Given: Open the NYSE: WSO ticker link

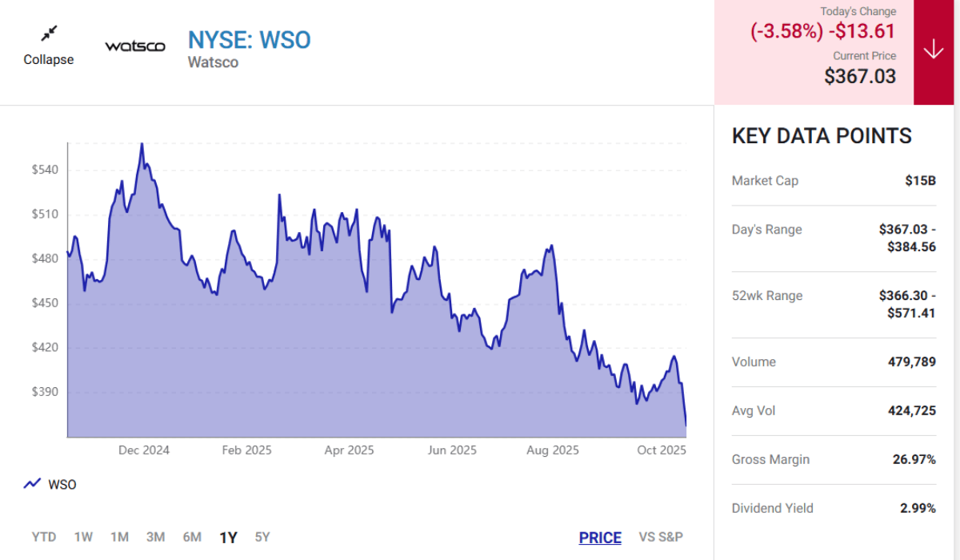Looking at the screenshot, I should point(249,39).
